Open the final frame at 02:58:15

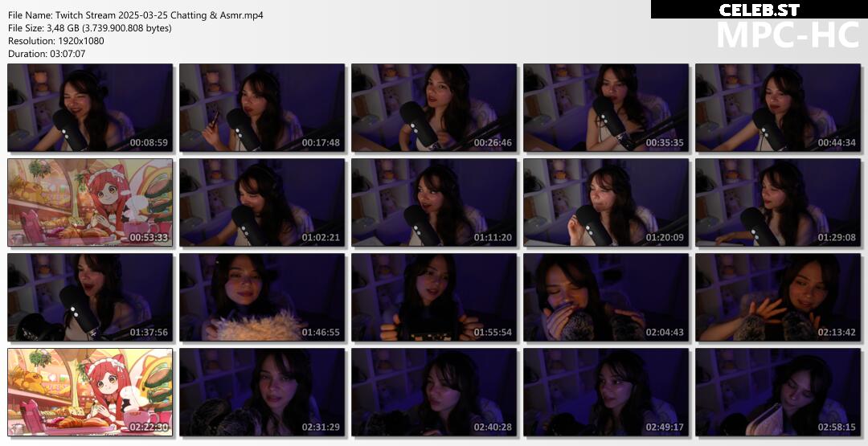click(778, 392)
